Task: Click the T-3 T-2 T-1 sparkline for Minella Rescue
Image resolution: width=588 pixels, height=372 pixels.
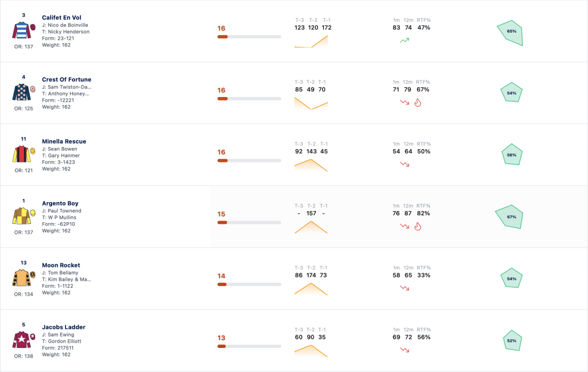Action: (311, 165)
